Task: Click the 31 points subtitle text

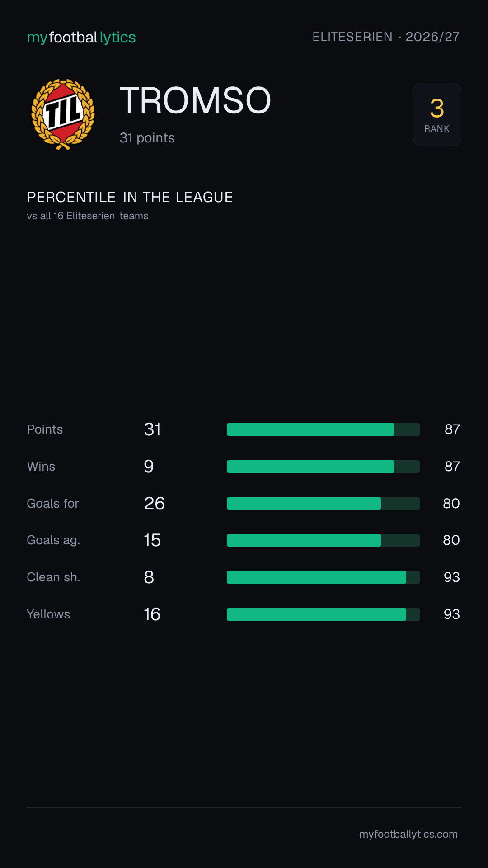Action: tap(147, 138)
